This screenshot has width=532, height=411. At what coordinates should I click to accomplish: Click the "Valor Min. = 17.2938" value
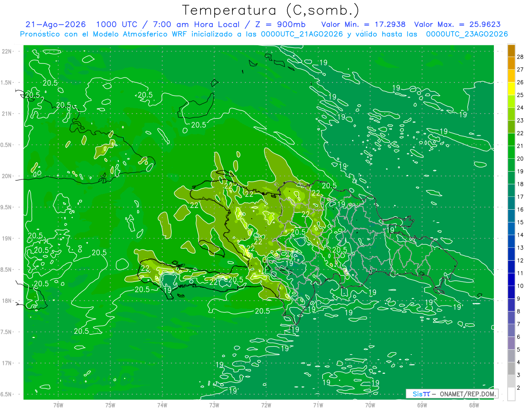(364, 24)
